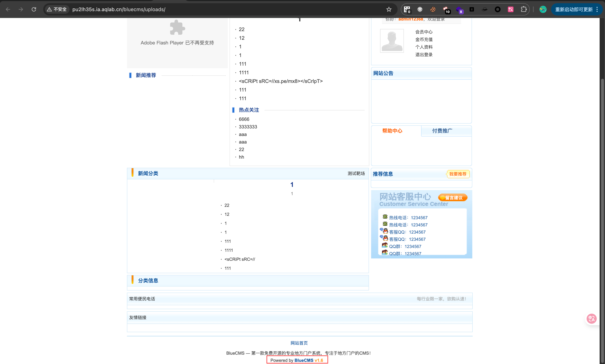This screenshot has height=364, width=605.
Task: Open the cookie editor extension icon
Action: point(433,9)
